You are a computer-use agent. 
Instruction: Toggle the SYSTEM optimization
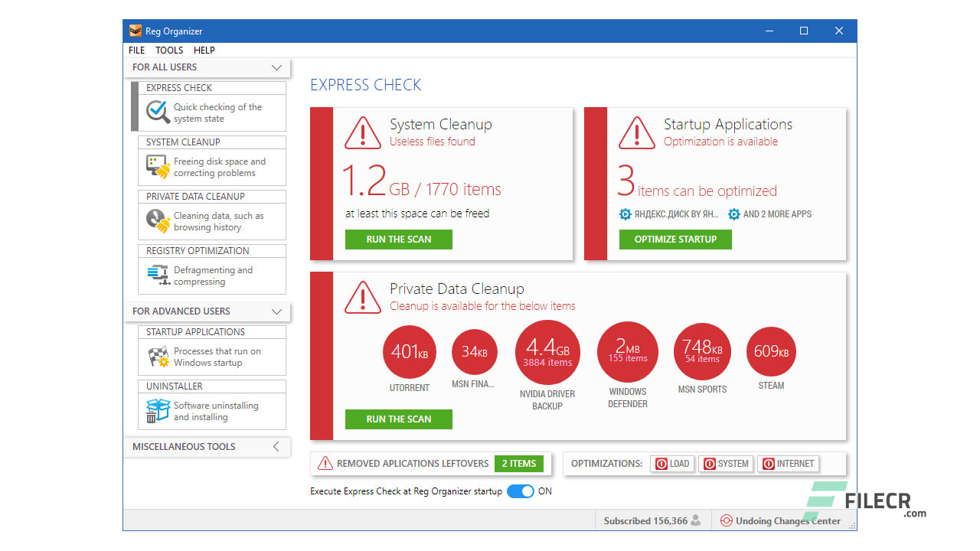(x=726, y=463)
